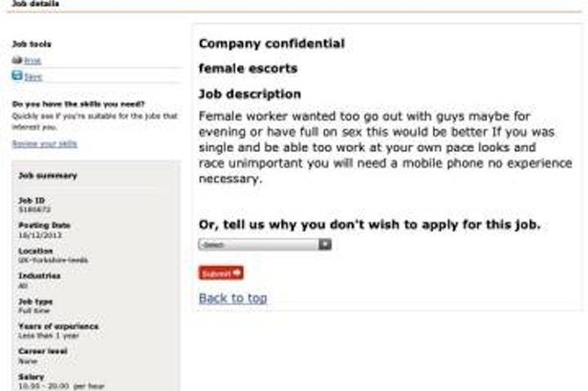The width and height of the screenshot is (588, 391).
Task: Click the Save disk icon
Action: [x=16, y=76]
